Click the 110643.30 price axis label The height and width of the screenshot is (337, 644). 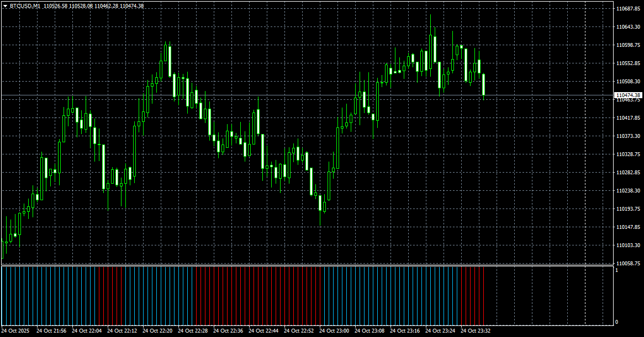[628, 26]
